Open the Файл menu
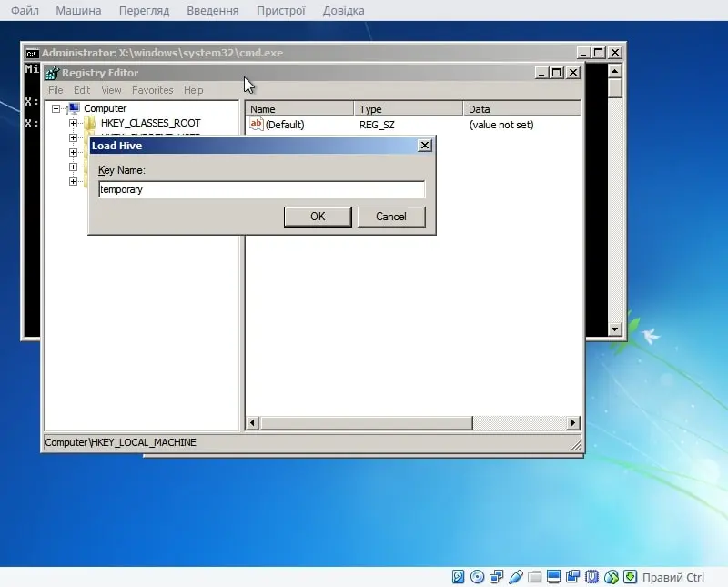 coord(25,10)
